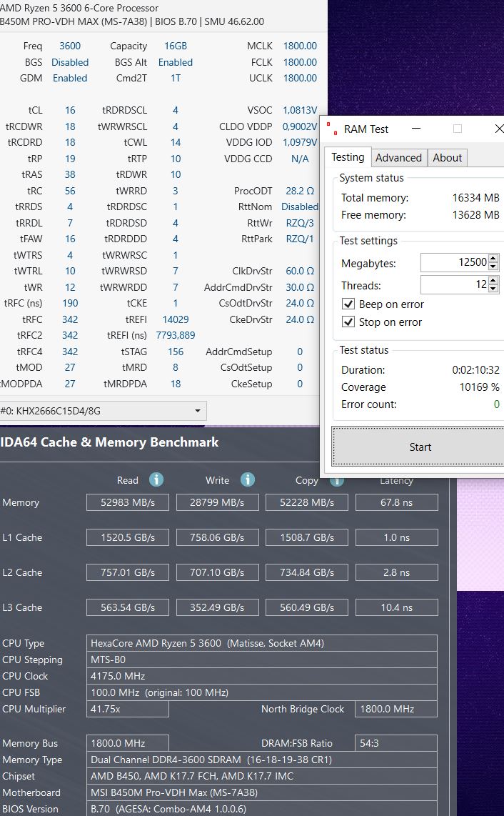Image resolution: width=504 pixels, height=816 pixels.
Task: Click the CPU Stepping MTS-B0 field
Action: click(262, 660)
